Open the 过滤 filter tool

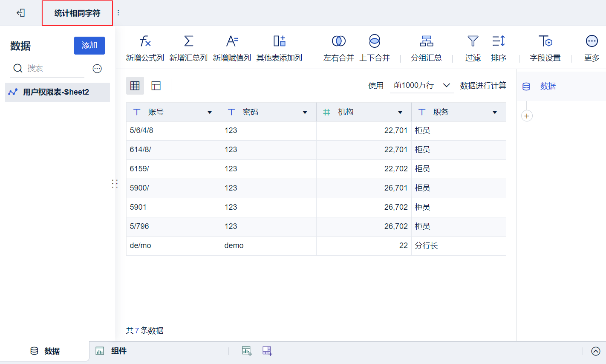[473, 48]
